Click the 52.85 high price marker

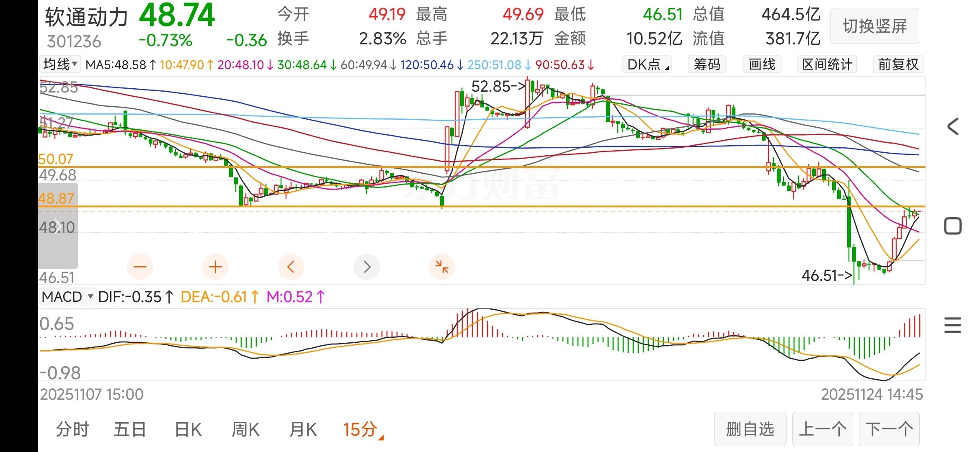pyautogui.click(x=498, y=87)
